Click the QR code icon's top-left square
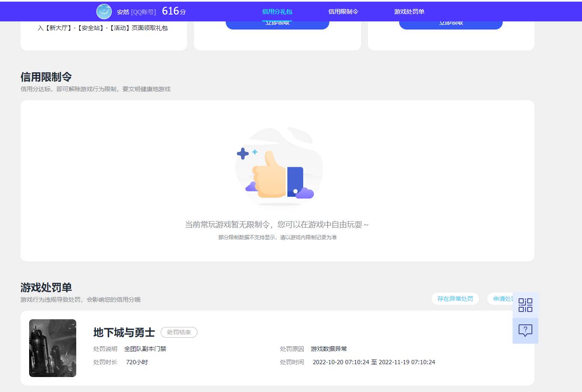582x392 pixels. pos(522,302)
